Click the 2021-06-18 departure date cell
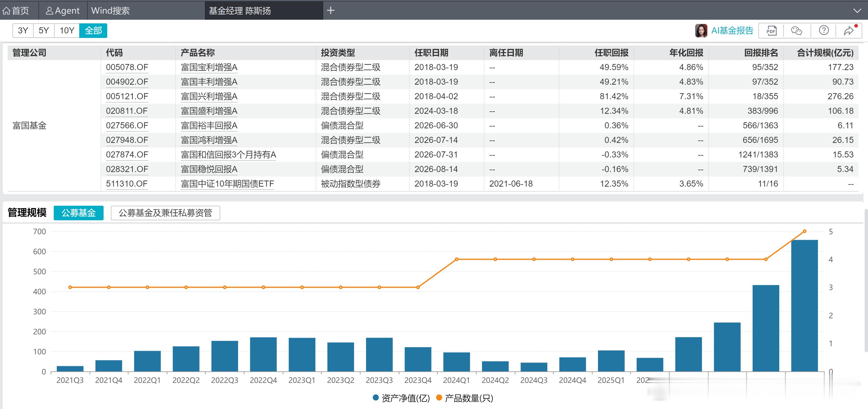 [511, 184]
